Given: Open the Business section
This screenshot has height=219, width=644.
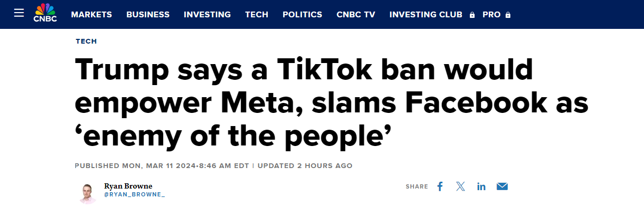Looking at the screenshot, I should pos(148,15).
